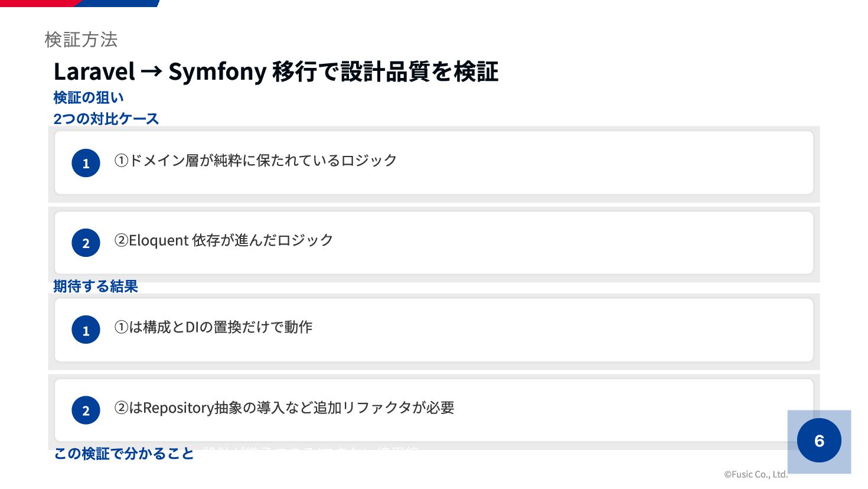Click the red and blue banner stripe
The height and width of the screenshot is (489, 868).
(x=80, y=3)
